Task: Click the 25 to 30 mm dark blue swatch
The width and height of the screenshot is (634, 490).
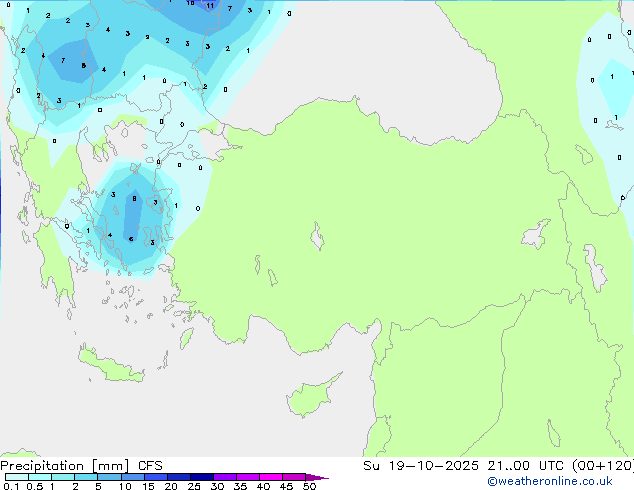Action: pyautogui.click(x=202, y=477)
